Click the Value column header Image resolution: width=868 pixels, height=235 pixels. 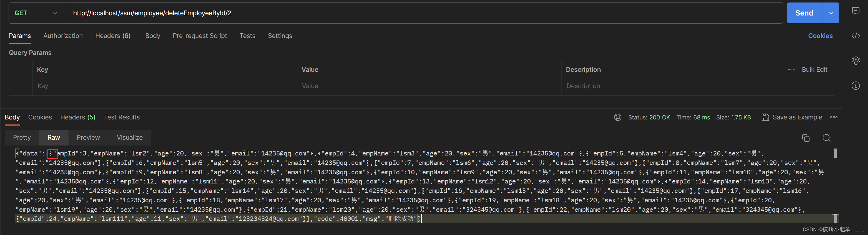pyautogui.click(x=310, y=70)
